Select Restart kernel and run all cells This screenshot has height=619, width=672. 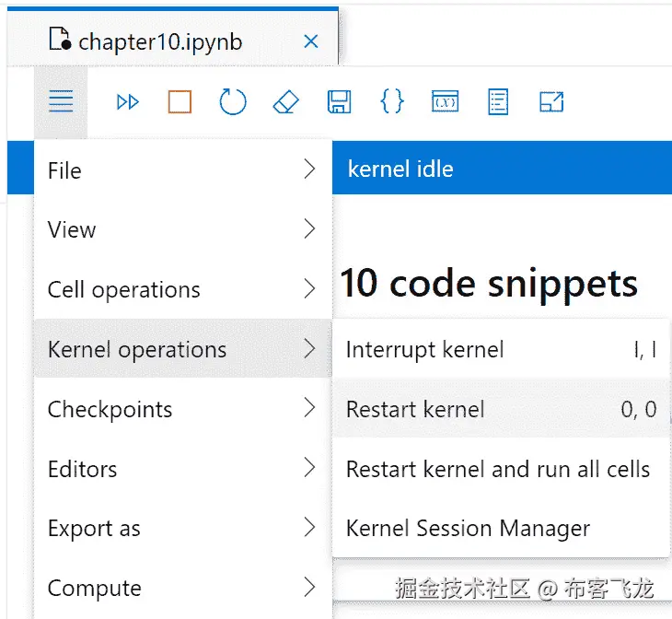501,468
